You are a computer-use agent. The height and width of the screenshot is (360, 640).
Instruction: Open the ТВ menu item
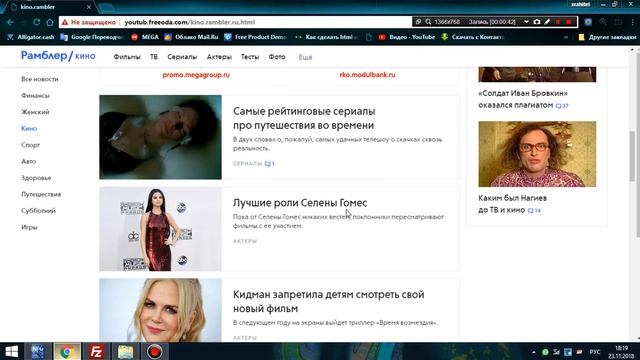[x=153, y=57]
